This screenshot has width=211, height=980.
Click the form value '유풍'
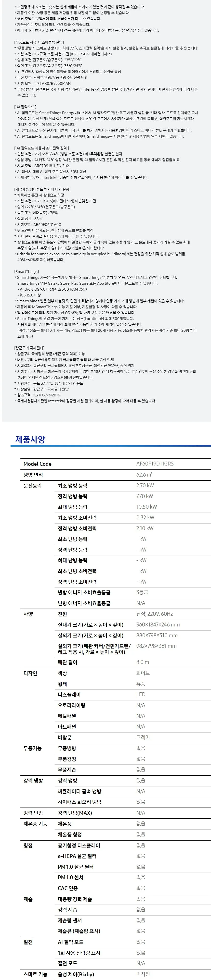click(141, 684)
